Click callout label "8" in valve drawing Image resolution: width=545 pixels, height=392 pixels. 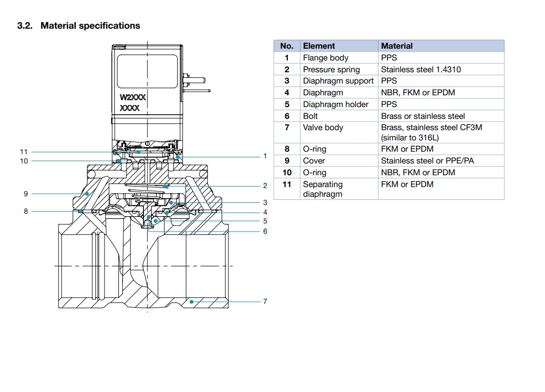click(x=26, y=211)
